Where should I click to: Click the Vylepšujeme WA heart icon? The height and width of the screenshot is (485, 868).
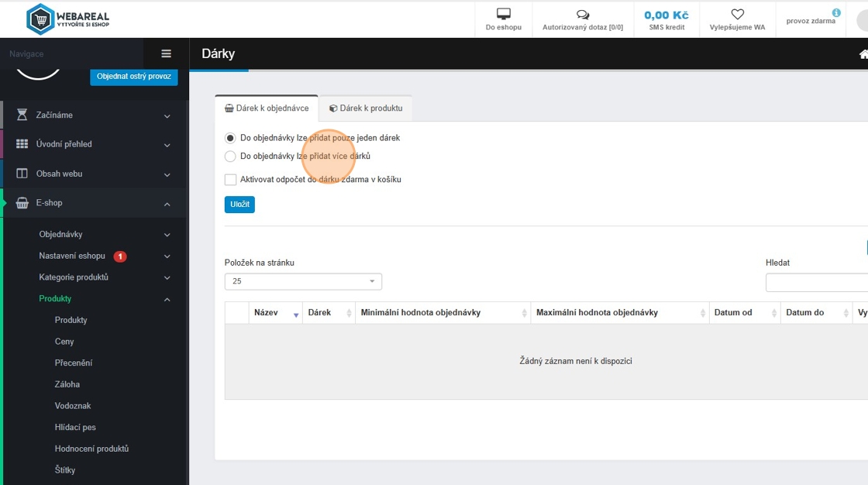pyautogui.click(x=737, y=15)
